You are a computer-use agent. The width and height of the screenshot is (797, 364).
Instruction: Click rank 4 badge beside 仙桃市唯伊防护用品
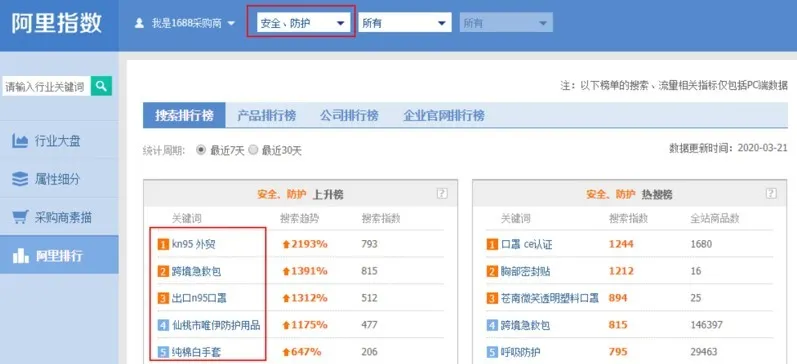[x=163, y=325]
